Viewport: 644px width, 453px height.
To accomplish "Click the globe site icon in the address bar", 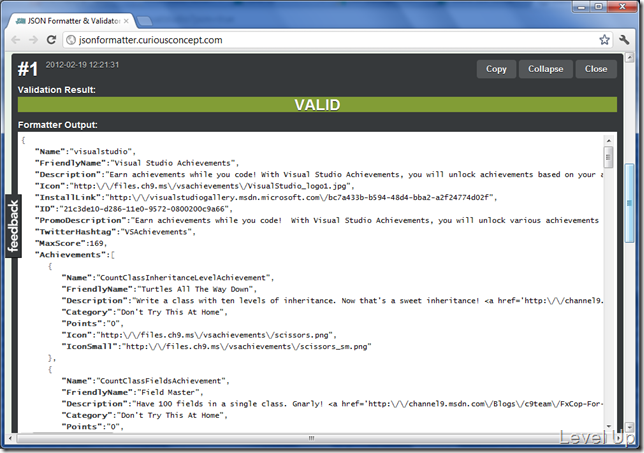I will 71,40.
